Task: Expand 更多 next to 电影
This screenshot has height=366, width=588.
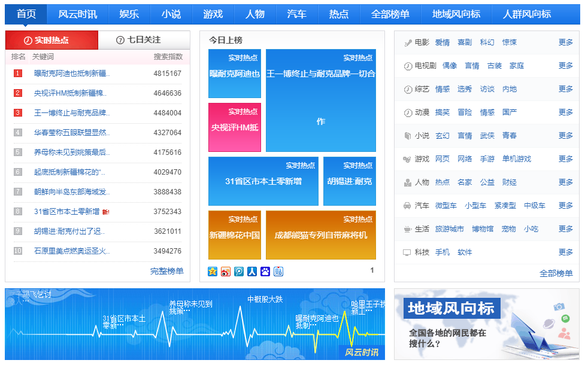Action: pyautogui.click(x=565, y=42)
